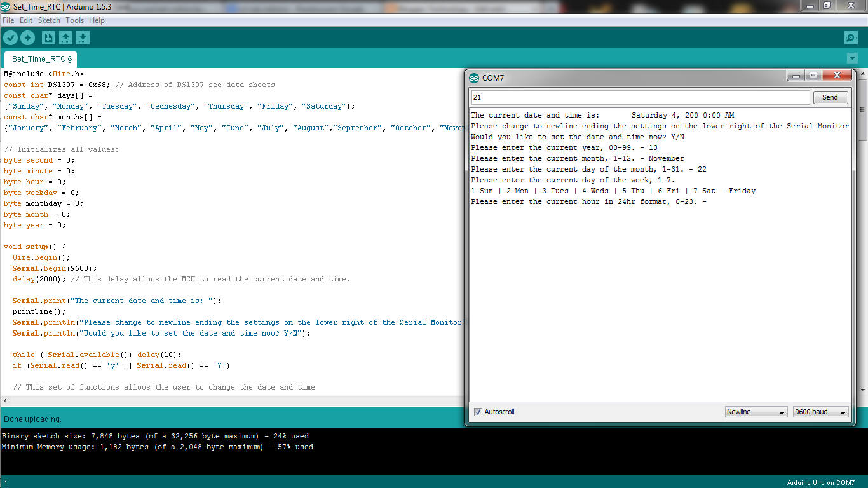Image resolution: width=868 pixels, height=488 pixels.
Task: Click the "Wire.begin();" code line
Action: click(x=41, y=258)
